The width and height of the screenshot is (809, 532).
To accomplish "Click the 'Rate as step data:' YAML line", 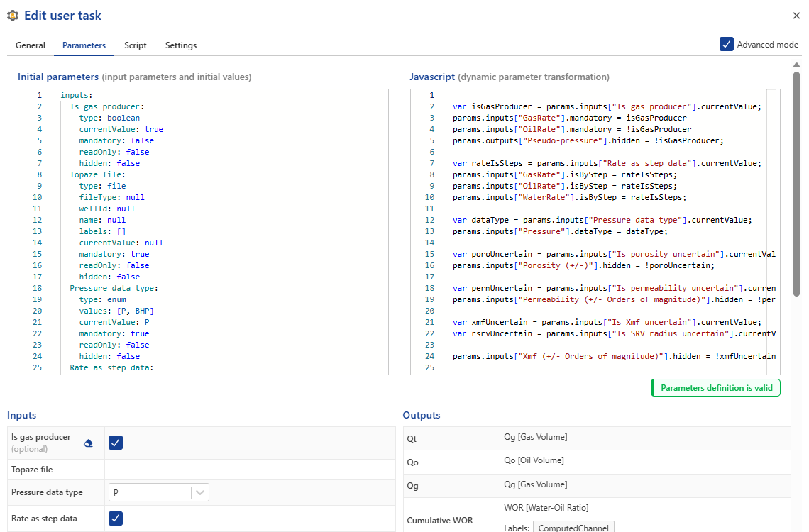I will [x=111, y=367].
